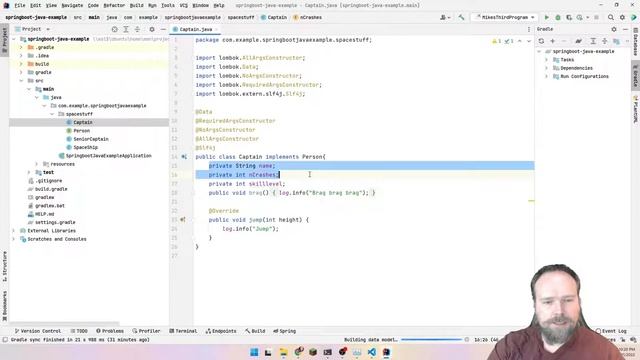640x360 pixels.
Task: Open the Refactor menu
Action: click(114, 5)
